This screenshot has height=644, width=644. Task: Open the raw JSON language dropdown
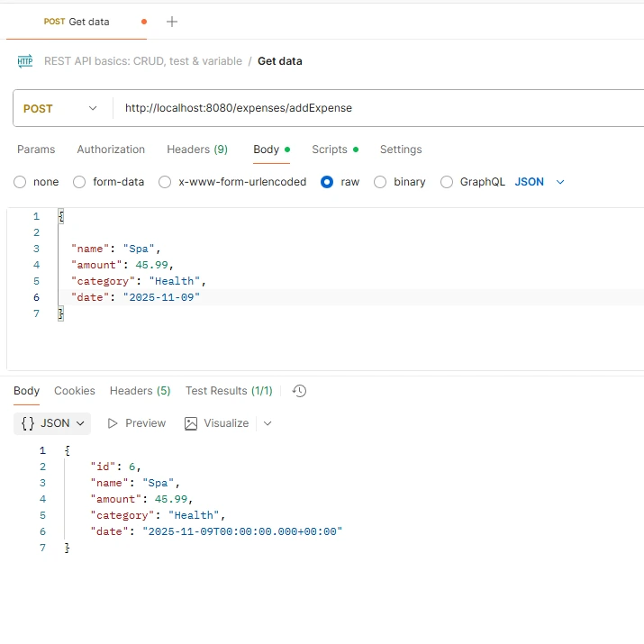pos(540,182)
